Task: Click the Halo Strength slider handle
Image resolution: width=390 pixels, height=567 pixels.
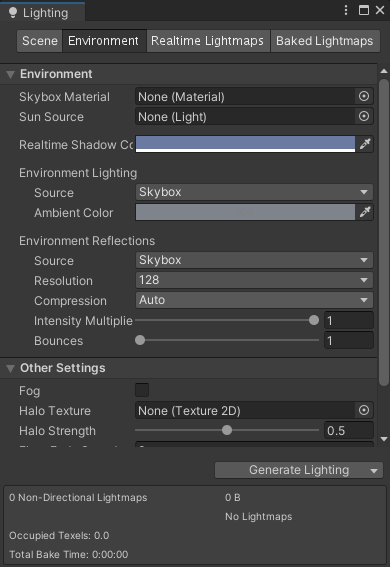Action: (227, 430)
